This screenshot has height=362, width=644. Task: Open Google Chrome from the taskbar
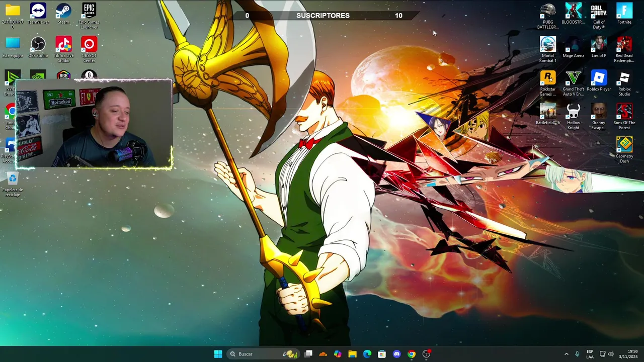click(412, 354)
